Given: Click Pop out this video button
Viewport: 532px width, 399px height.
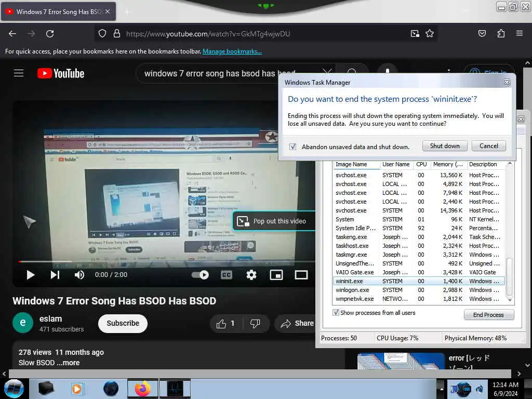Looking at the screenshot, I should pos(273,221).
